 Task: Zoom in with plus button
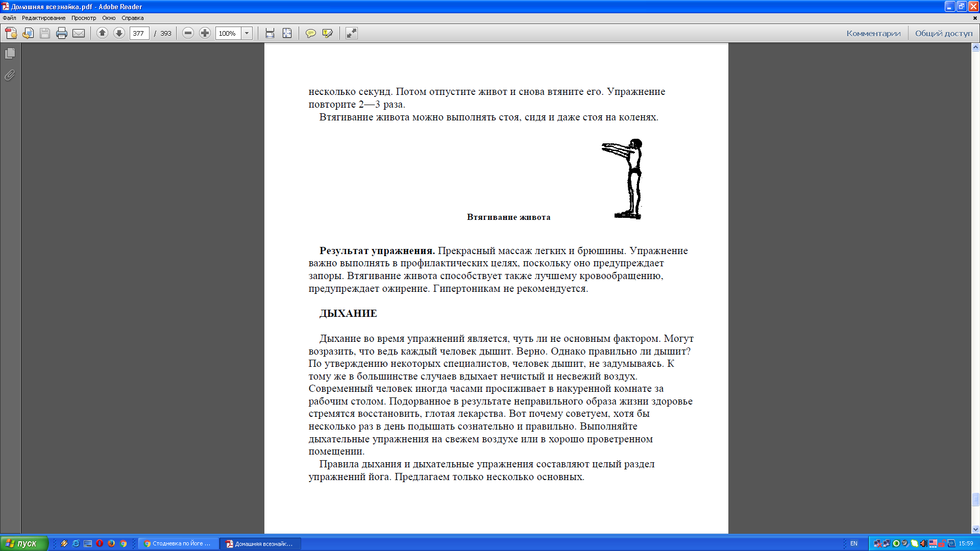tap(205, 33)
